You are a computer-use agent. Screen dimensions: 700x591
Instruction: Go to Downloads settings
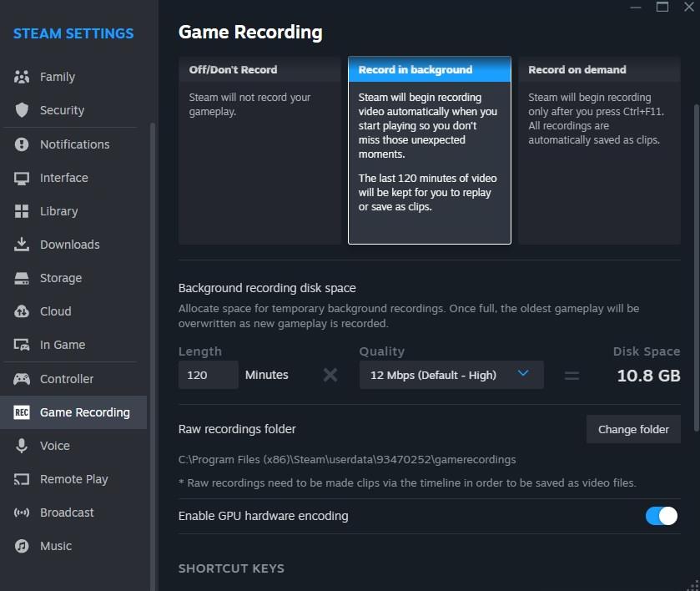tap(69, 245)
